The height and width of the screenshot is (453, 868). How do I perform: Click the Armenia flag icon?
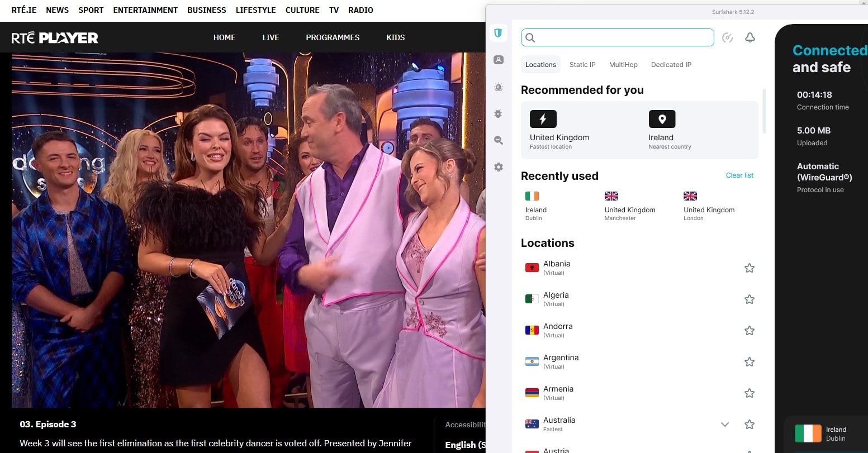532,393
